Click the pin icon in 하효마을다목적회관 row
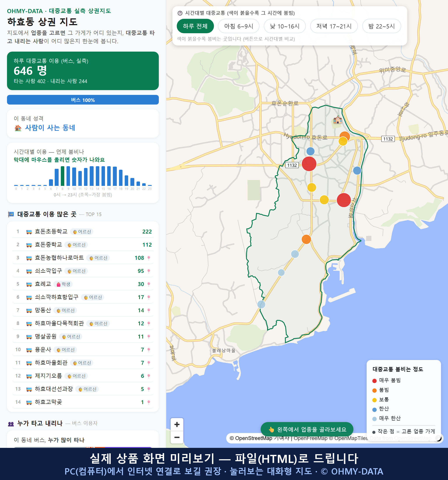 point(149,324)
